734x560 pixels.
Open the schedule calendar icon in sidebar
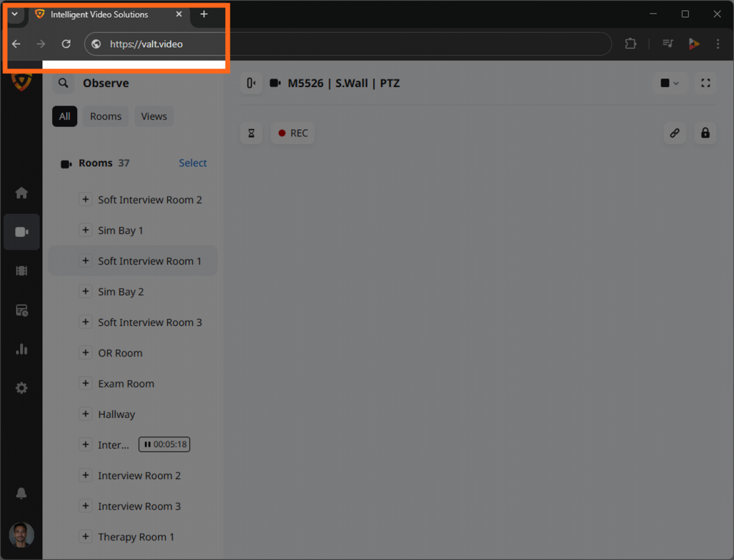[x=22, y=310]
